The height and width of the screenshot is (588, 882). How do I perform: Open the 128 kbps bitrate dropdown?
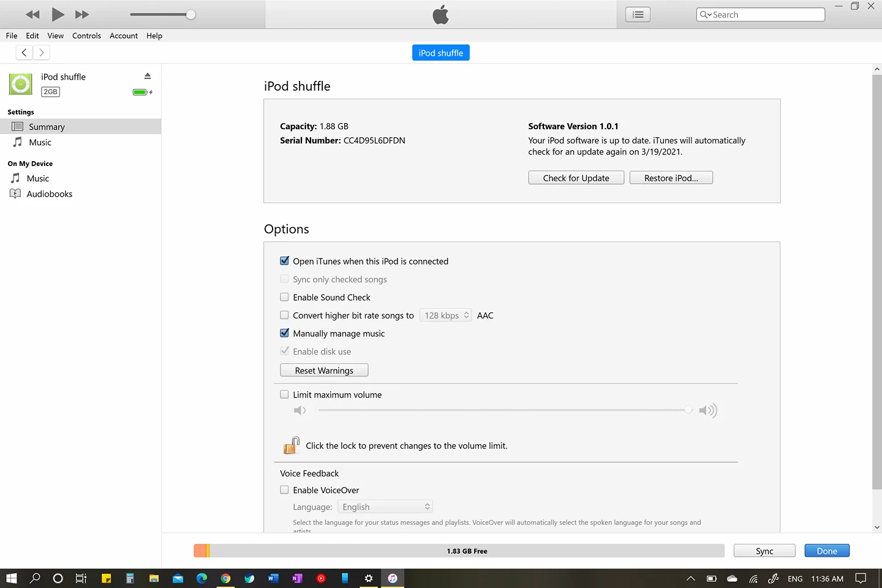(445, 315)
